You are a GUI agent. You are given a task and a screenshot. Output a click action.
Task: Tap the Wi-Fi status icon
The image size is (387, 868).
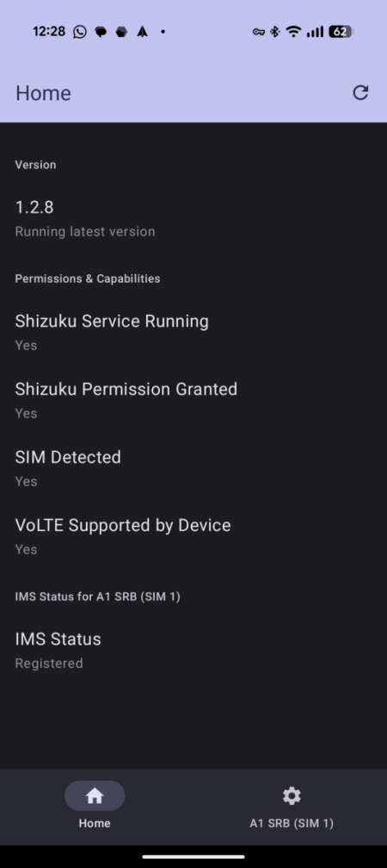293,32
